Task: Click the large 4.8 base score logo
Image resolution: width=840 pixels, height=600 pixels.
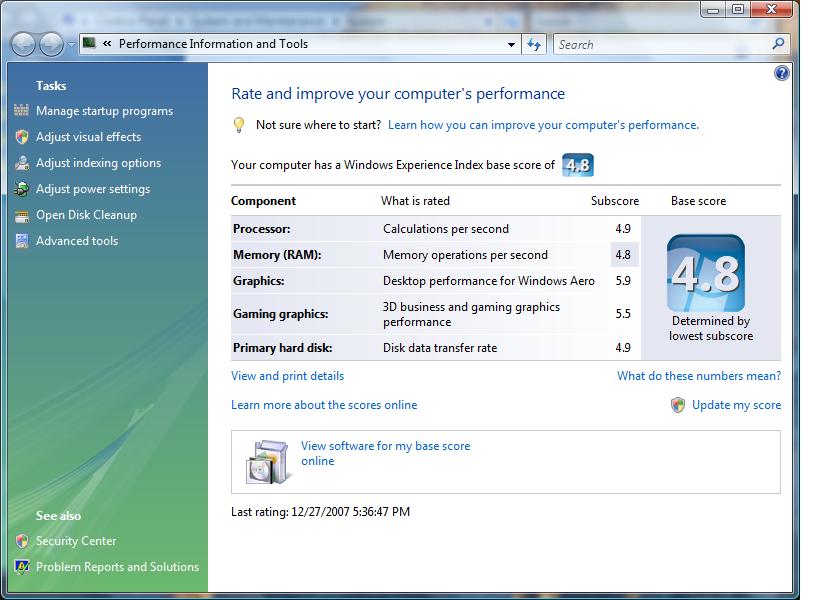Action: [x=706, y=273]
